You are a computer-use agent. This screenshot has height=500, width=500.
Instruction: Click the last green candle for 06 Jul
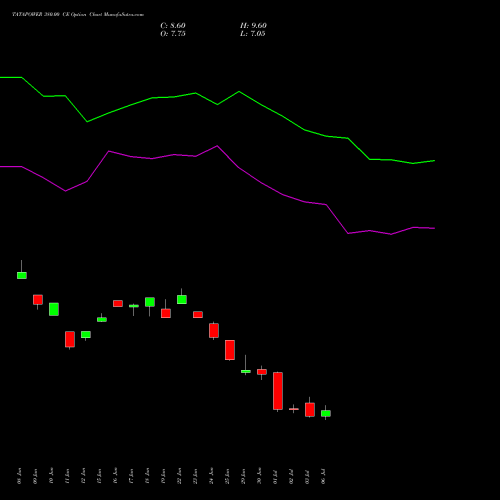pyautogui.click(x=326, y=413)
